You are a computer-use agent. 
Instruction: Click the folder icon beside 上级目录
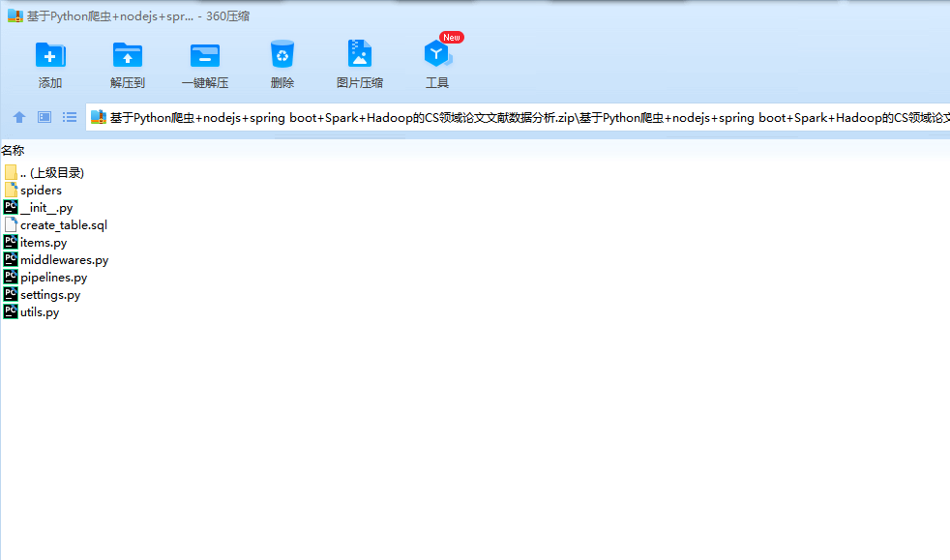pos(11,172)
